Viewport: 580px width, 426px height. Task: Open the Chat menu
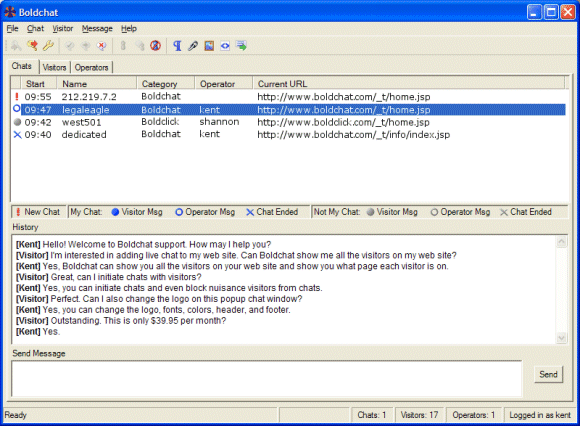coord(35,28)
